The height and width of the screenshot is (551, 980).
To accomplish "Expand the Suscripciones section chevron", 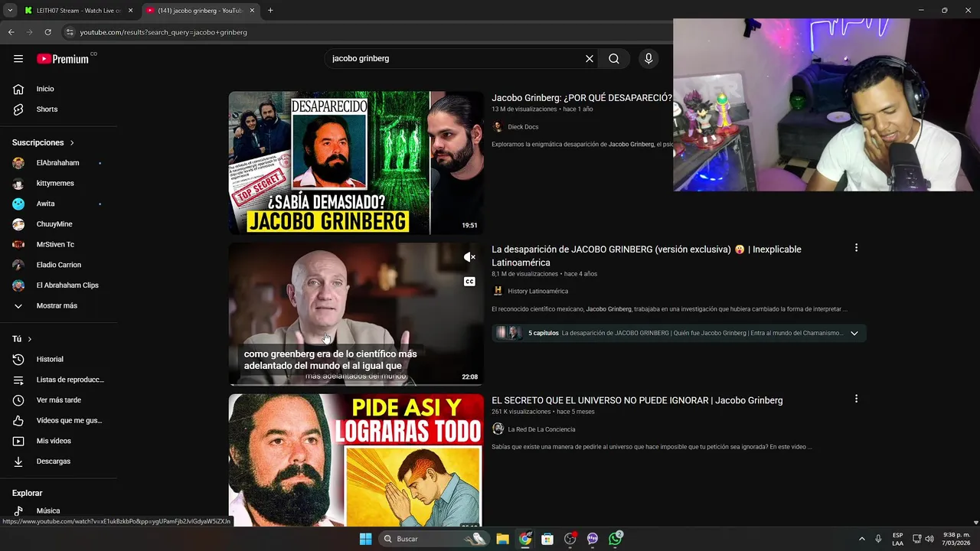I will pos(73,143).
